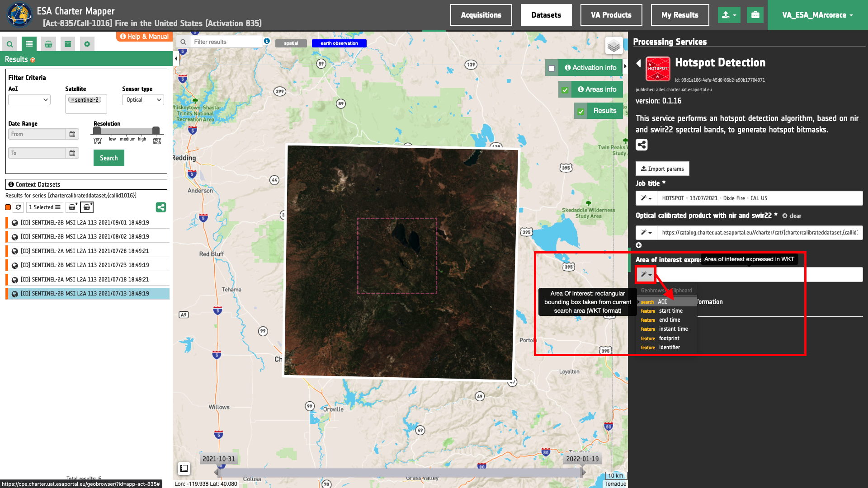
Task: Open the basket tab icon
Action: click(x=48, y=44)
